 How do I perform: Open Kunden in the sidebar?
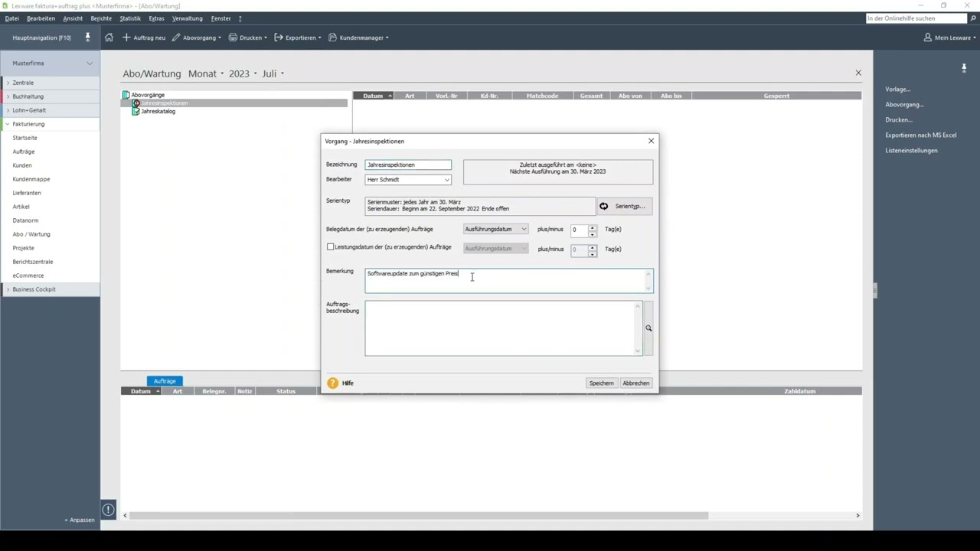coord(22,165)
